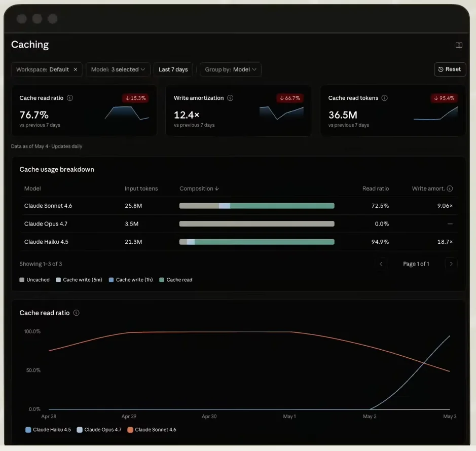
Task: Sort table by Composition column
Action: pos(199,189)
